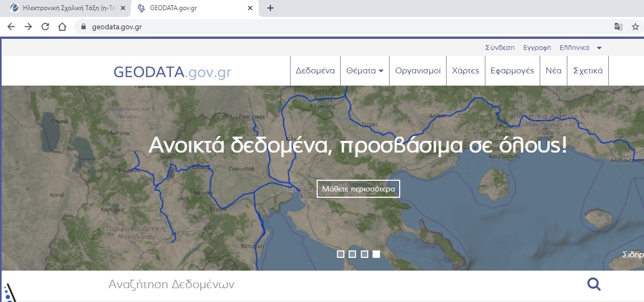Screen dimensions: 644x302
Task: Switch to the Ηλεκτρονική Σχολική Τάξη tab
Action: click(66, 8)
